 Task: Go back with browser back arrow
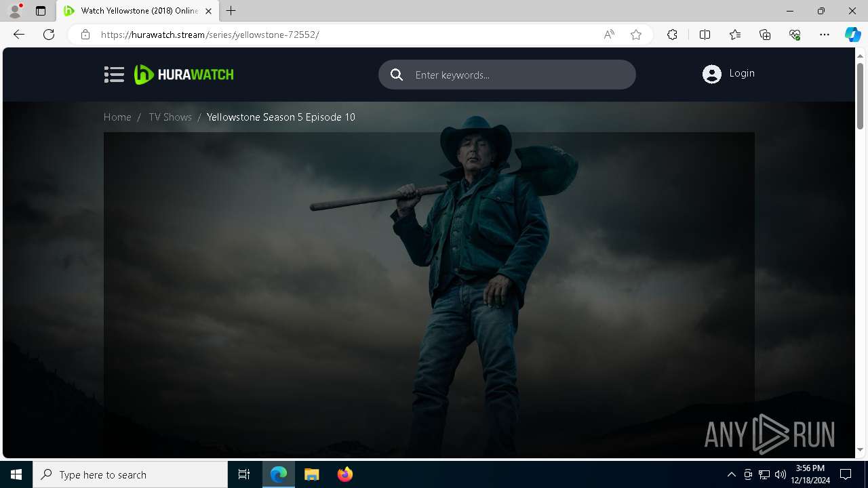19,35
